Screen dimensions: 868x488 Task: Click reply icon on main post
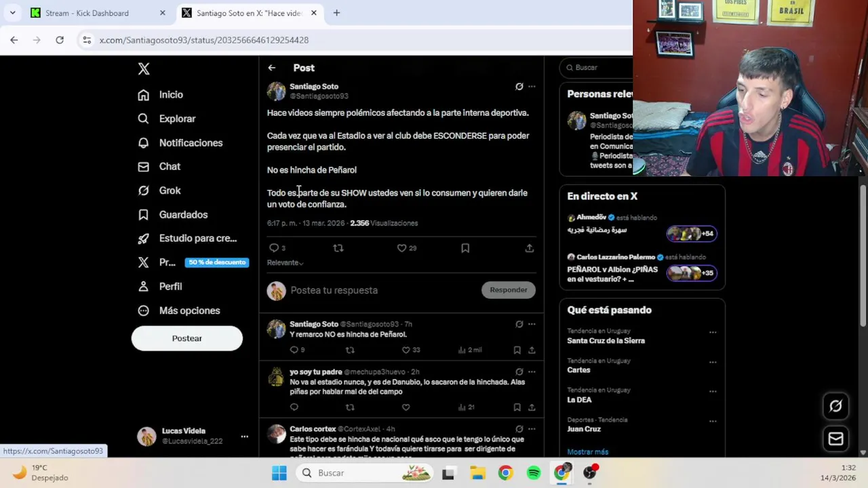pyautogui.click(x=274, y=248)
